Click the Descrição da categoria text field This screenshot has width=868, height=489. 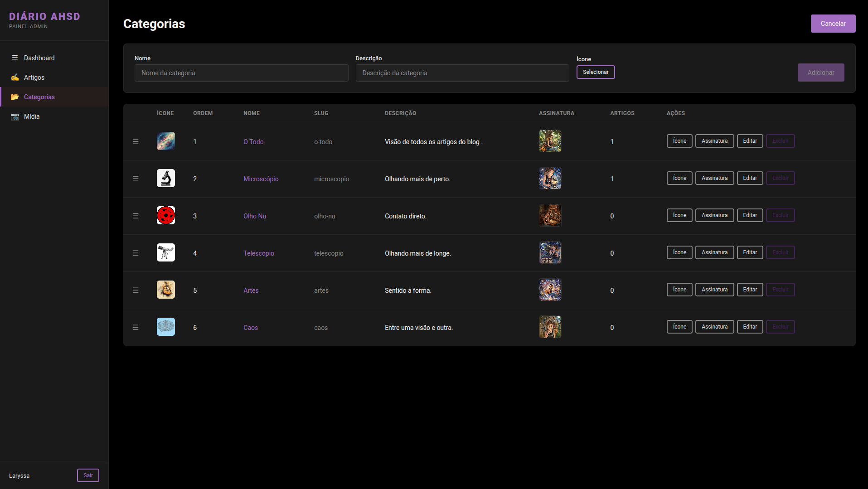click(462, 73)
